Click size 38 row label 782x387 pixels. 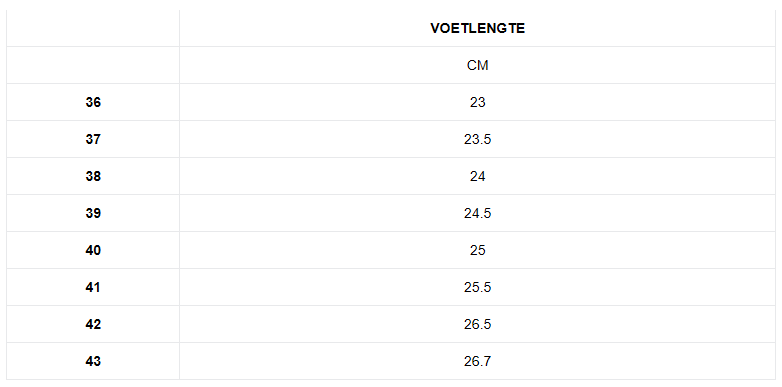[93, 176]
